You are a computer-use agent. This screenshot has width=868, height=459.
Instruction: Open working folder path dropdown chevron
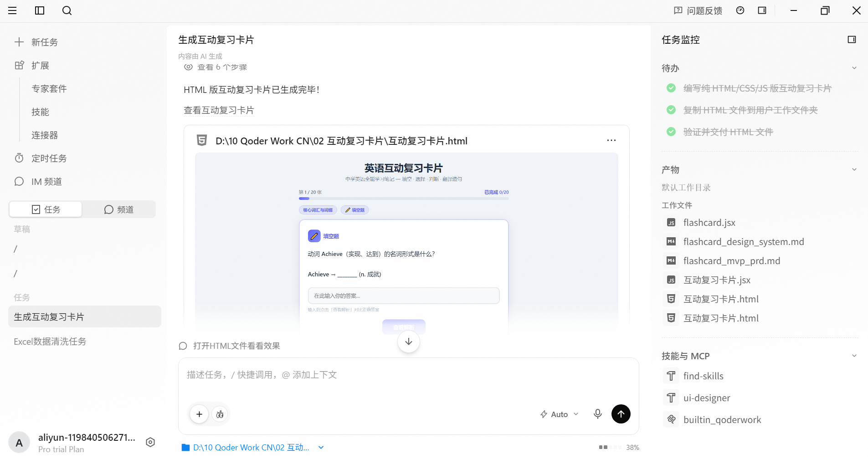(321, 448)
